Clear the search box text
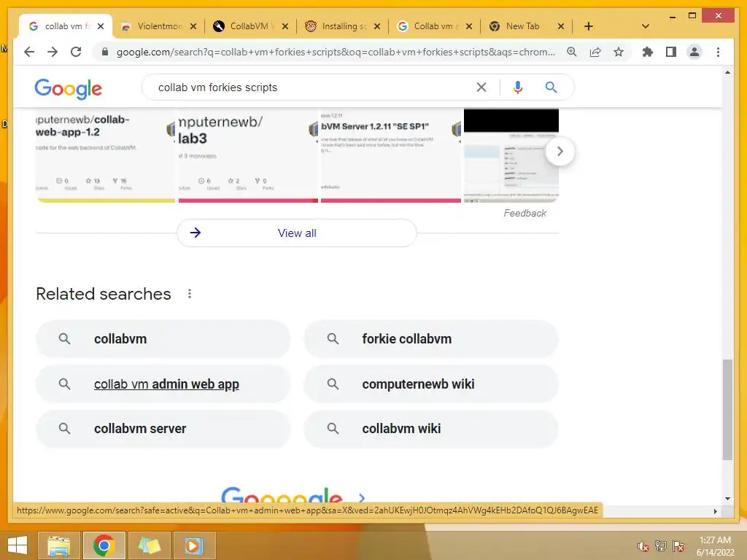This screenshot has height=560, width=747. 481,87
